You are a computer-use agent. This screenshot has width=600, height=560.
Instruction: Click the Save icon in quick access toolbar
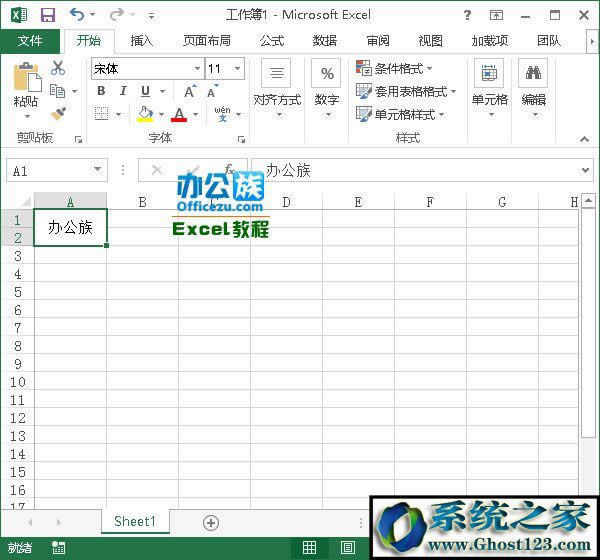pos(47,15)
